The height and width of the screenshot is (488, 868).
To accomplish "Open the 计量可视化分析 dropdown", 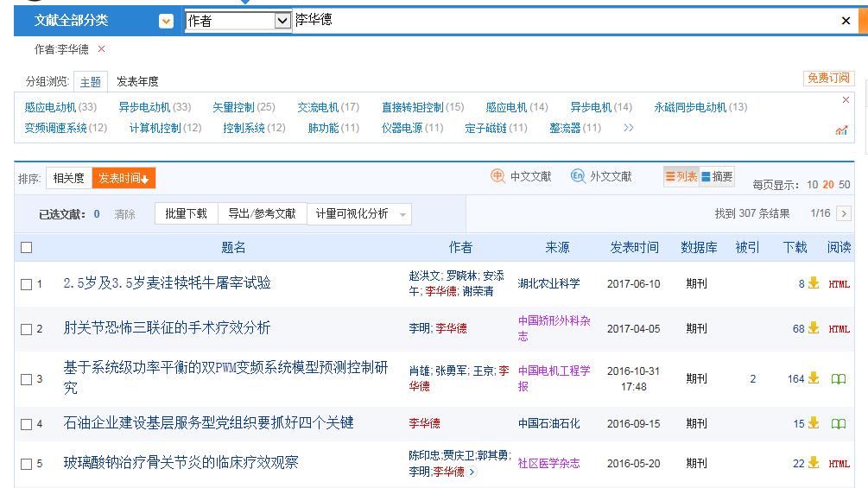I will (359, 213).
